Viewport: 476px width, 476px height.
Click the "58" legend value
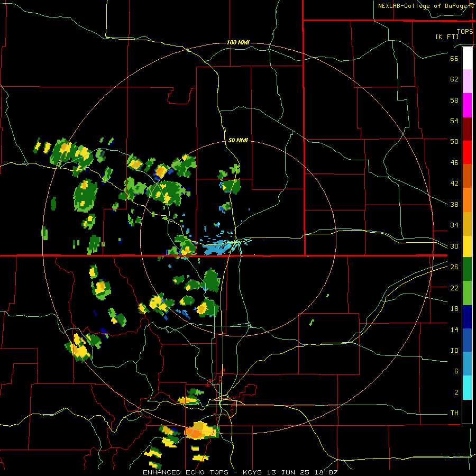[454, 100]
